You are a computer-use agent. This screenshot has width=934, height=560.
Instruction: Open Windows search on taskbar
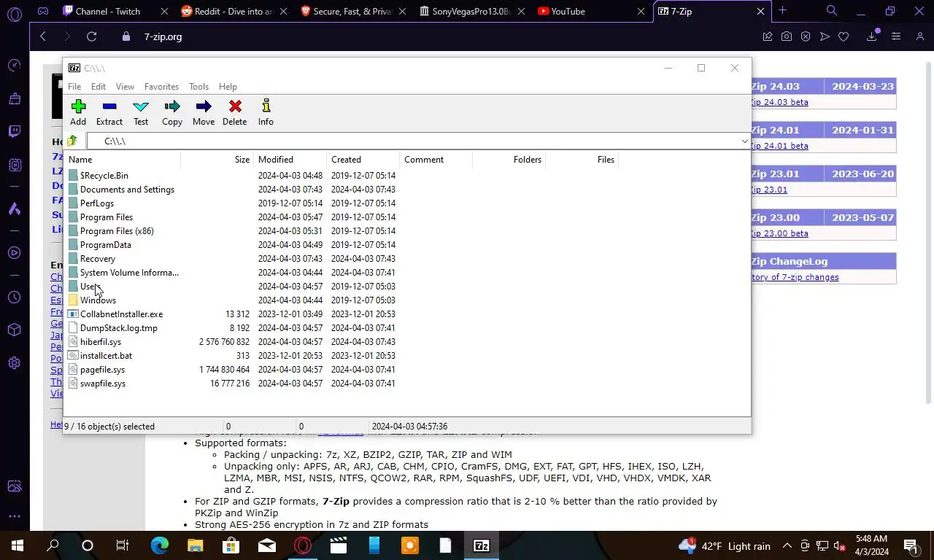click(x=53, y=545)
